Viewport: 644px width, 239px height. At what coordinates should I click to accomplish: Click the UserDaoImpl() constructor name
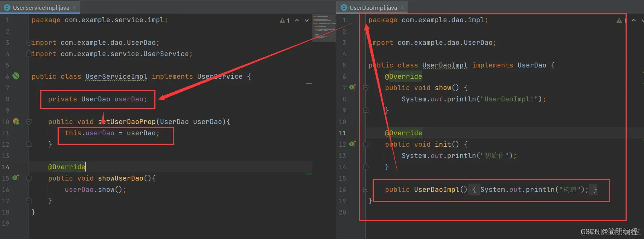437,190
